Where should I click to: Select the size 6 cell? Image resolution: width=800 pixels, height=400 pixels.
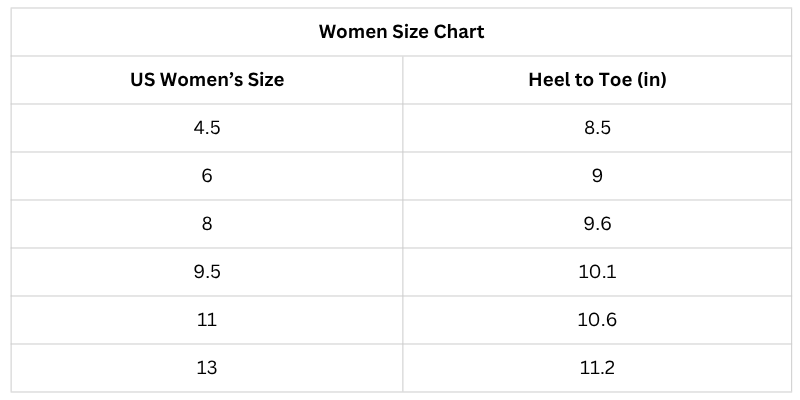[207, 176]
